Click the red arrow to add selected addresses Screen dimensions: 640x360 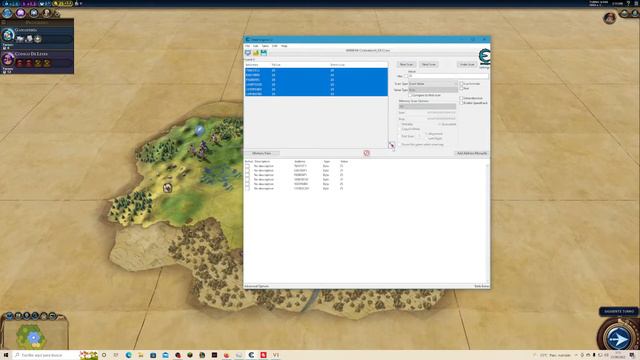[391, 145]
